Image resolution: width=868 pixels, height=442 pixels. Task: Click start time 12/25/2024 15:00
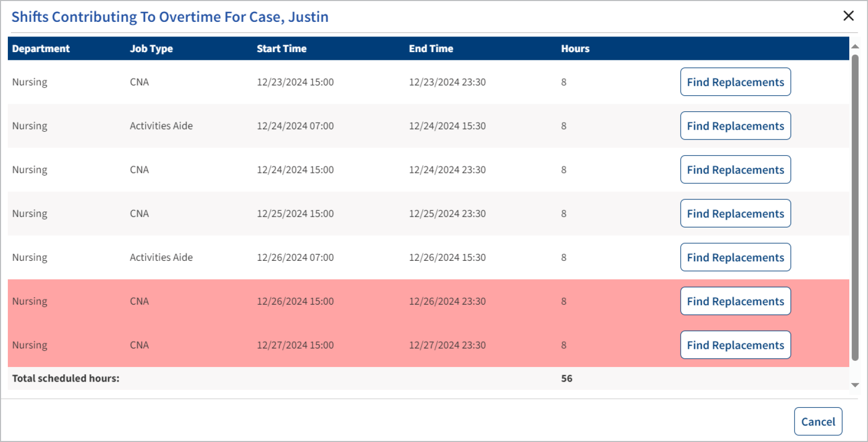(295, 213)
